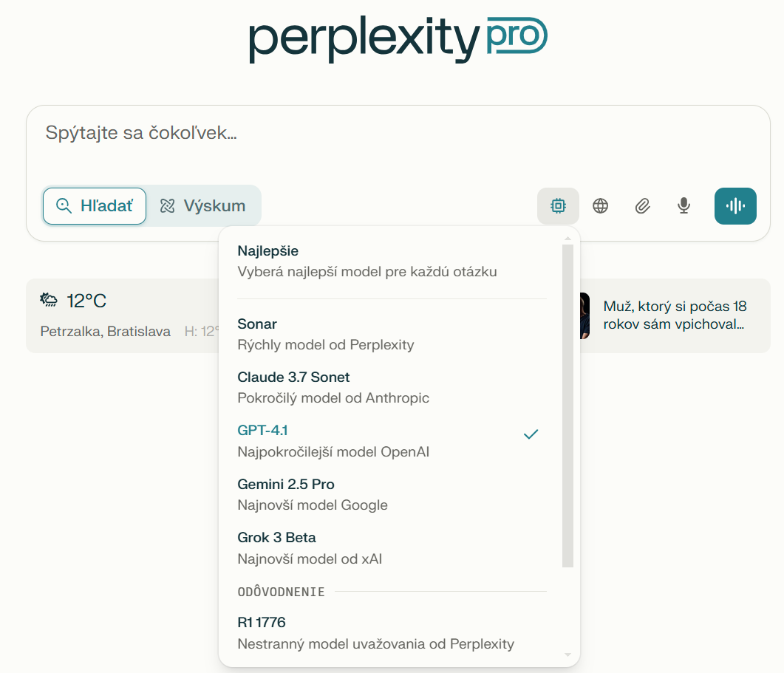
Task: Click the model list scrollbar thumb
Action: click(x=567, y=406)
